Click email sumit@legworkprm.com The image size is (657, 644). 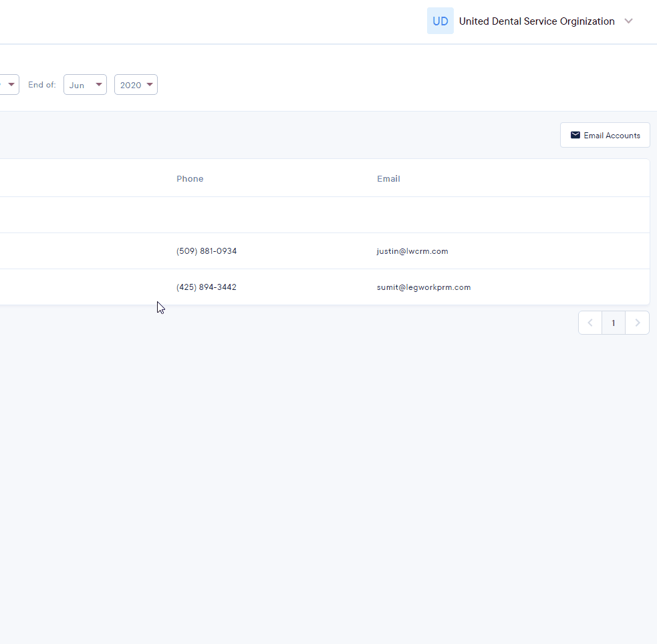click(424, 287)
